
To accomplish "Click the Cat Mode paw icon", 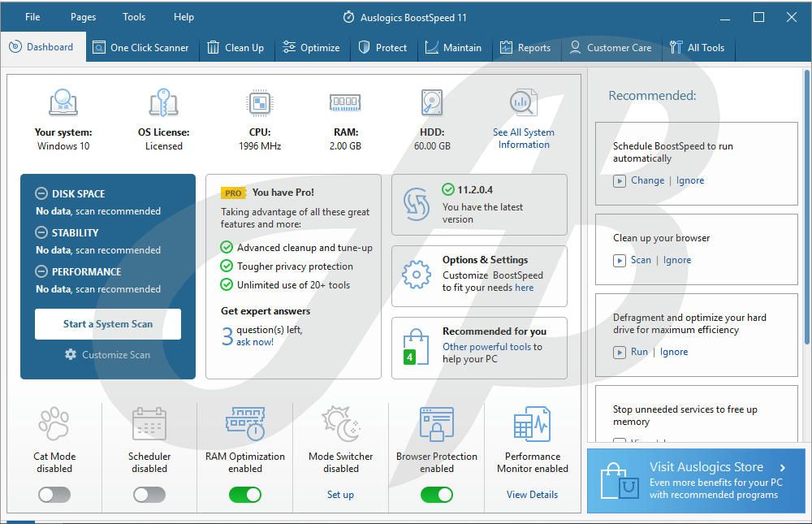I will pos(54,424).
